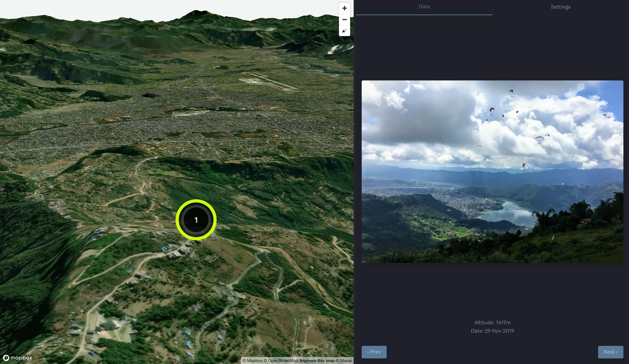Zoom in on the map
This screenshot has width=629, height=364.
click(344, 8)
